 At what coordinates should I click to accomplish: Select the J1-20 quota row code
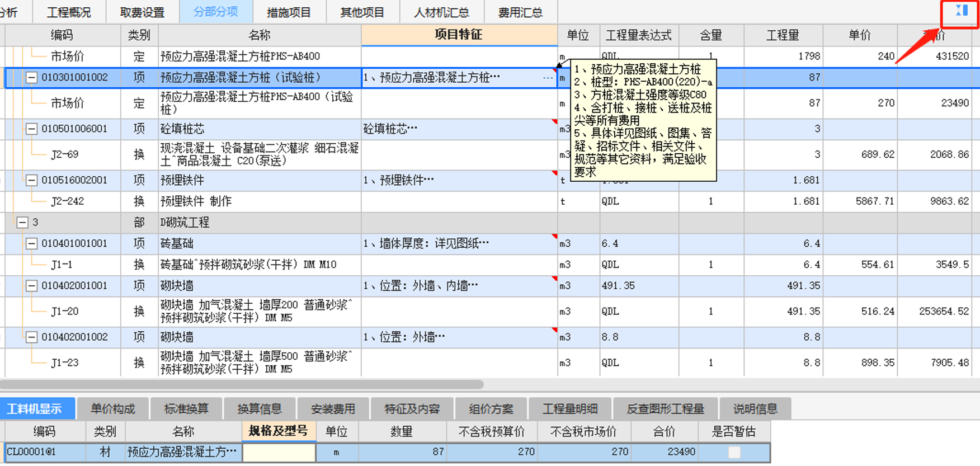click(65, 312)
